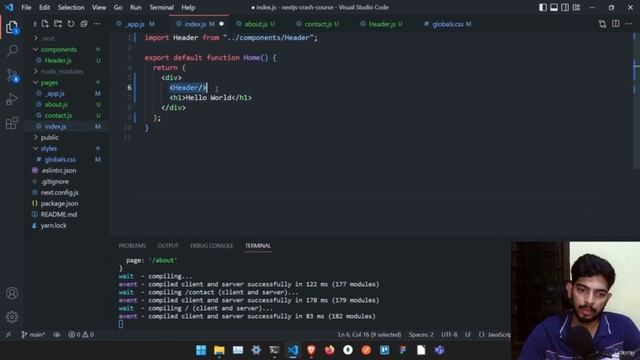The width and height of the screenshot is (640, 360).
Task: Open Firefox from the taskbar
Action: (329, 350)
